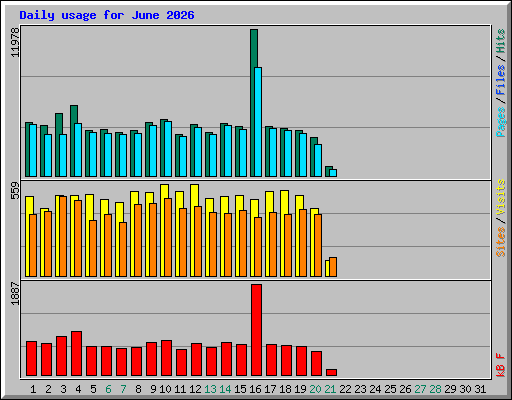The image size is (512, 400).
Task: Click day label 1 on the x-axis
Action: [33, 389]
